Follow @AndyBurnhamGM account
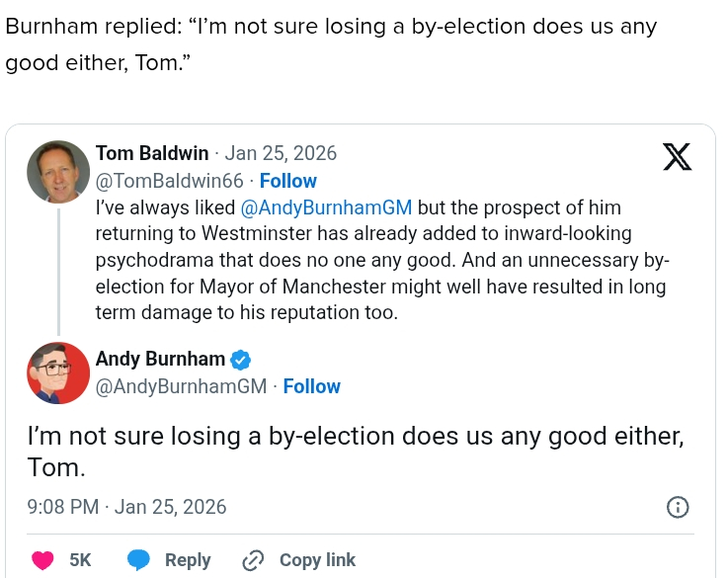Viewport: 728px width, 578px height. coord(312,386)
